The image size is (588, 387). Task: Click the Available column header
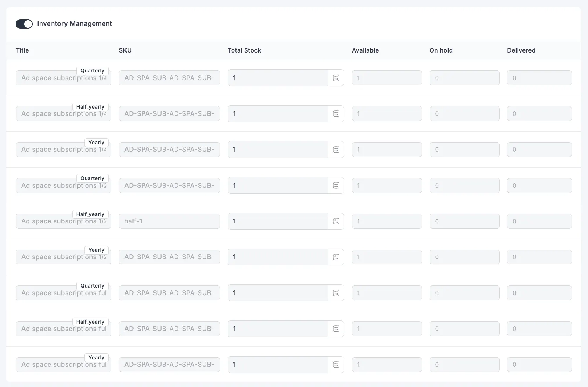coord(365,50)
